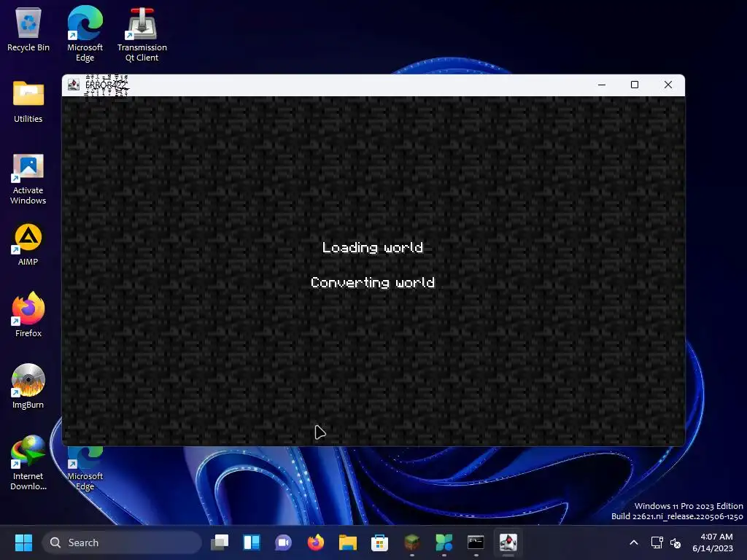This screenshot has height=560, width=747.
Task: Click the ERROR422 window title icon
Action: [x=74, y=85]
